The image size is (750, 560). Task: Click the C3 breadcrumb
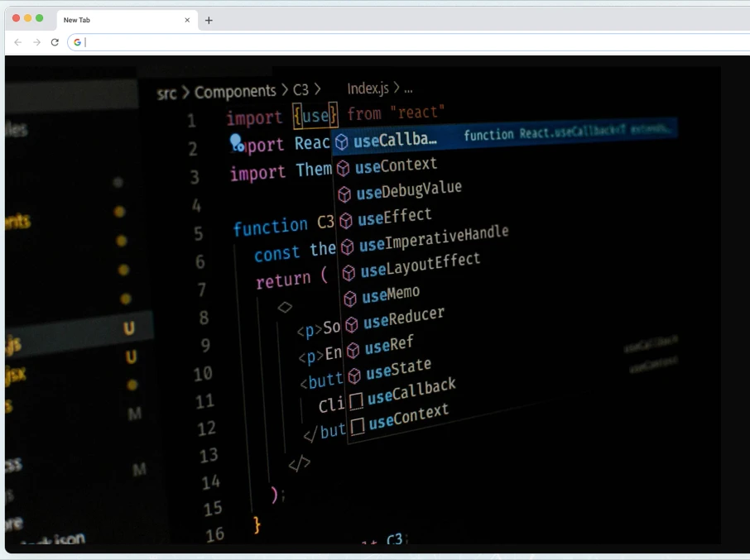point(300,90)
